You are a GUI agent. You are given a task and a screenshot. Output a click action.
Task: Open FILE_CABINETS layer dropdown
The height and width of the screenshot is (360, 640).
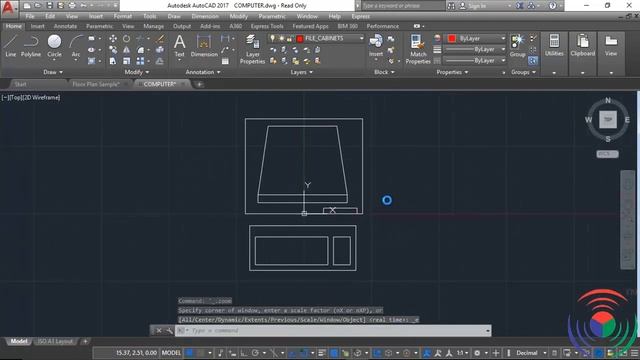click(362, 38)
